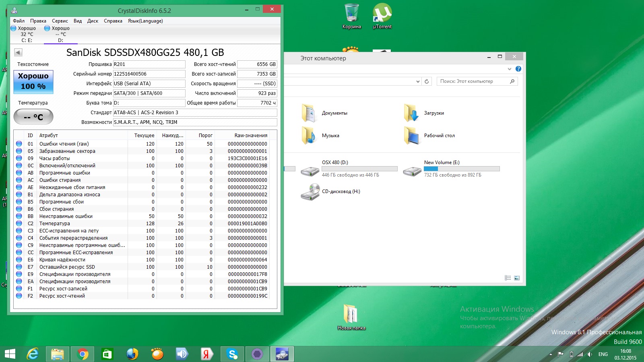Open the address bar history dropdown

tap(417, 81)
